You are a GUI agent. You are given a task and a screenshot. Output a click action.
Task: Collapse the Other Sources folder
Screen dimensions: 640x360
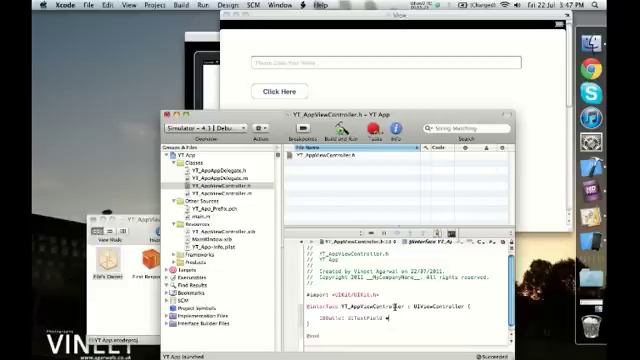tap(174, 201)
